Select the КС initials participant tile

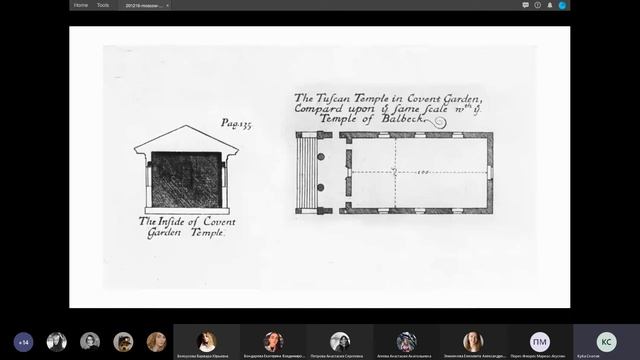tap(606, 342)
